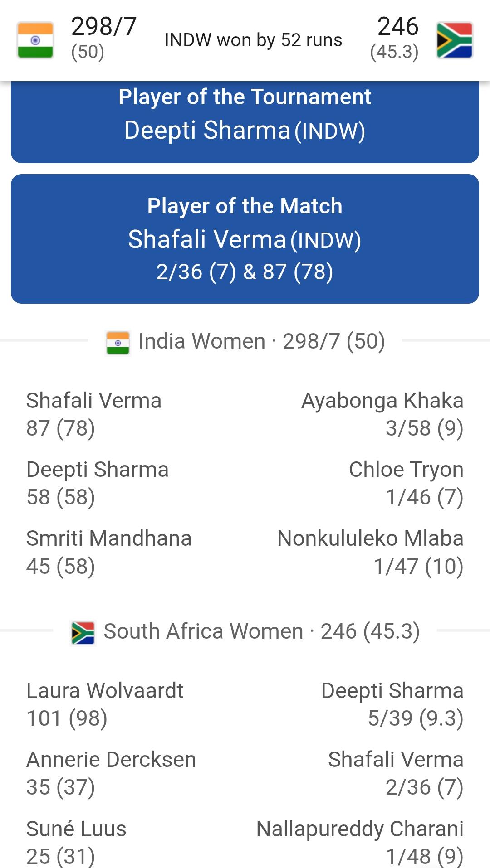Tap Laura Wolvaardt's 101 (98) entry
The image size is (490, 868).
click(x=105, y=704)
